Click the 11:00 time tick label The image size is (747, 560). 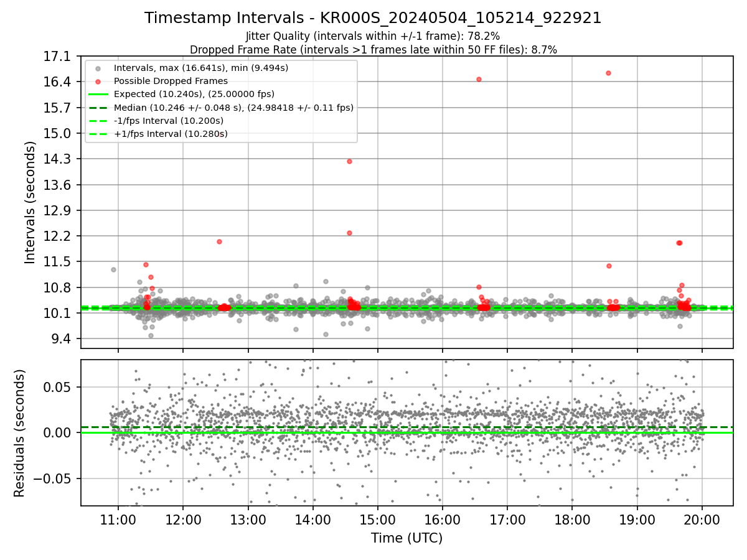pyautogui.click(x=118, y=519)
